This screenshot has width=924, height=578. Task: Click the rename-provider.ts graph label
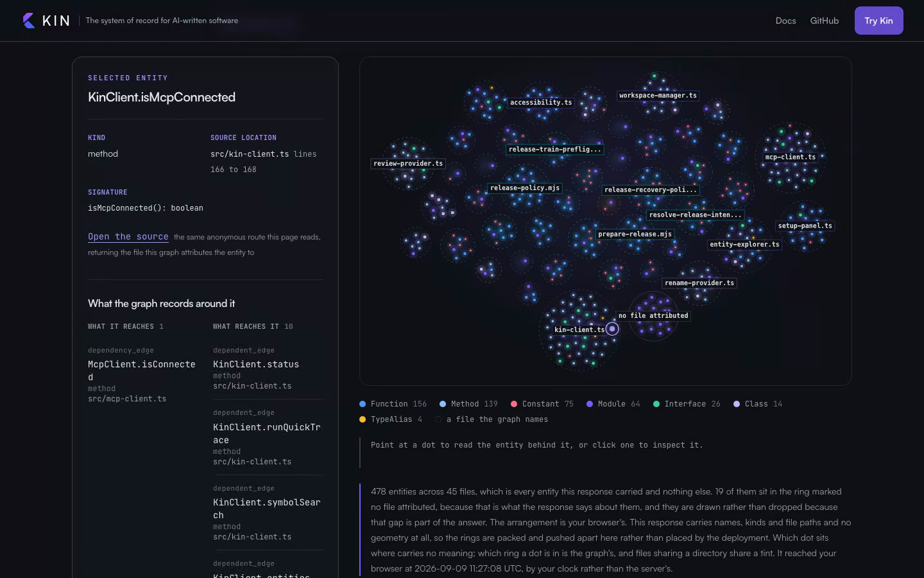coord(699,283)
